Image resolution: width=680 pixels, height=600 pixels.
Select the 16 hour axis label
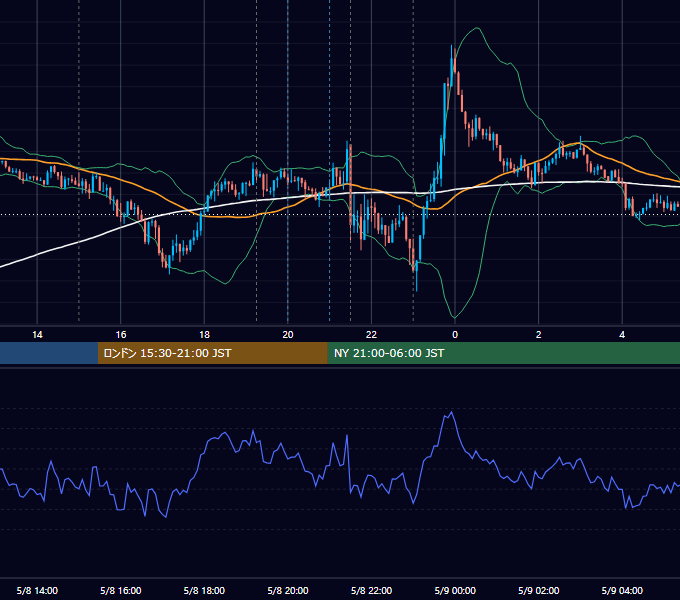121,335
